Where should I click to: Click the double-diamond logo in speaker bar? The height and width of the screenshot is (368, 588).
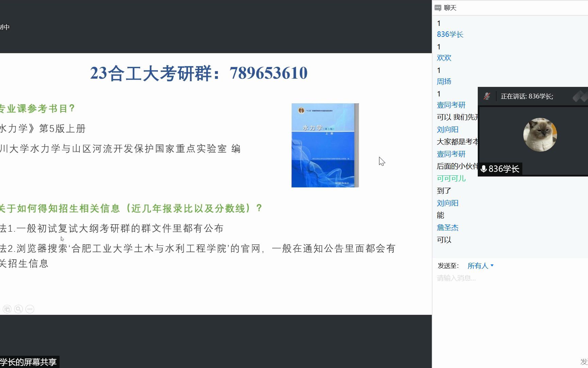[580, 96]
